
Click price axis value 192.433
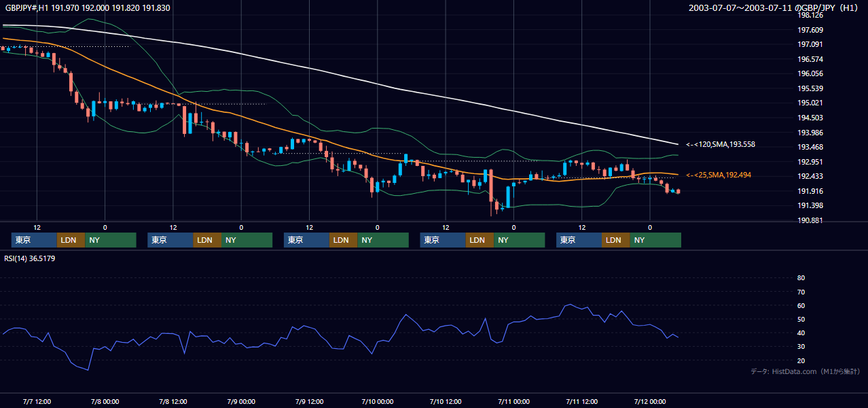point(811,177)
